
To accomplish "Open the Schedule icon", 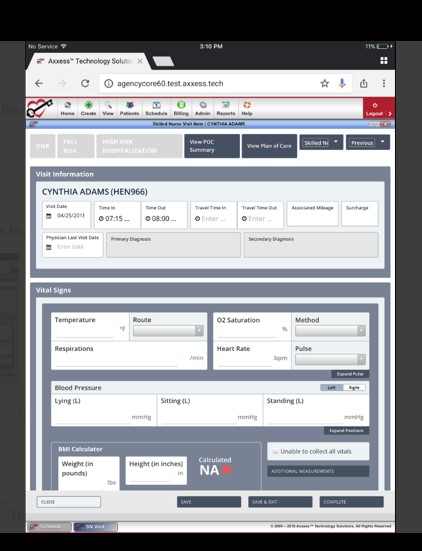I will [156, 105].
